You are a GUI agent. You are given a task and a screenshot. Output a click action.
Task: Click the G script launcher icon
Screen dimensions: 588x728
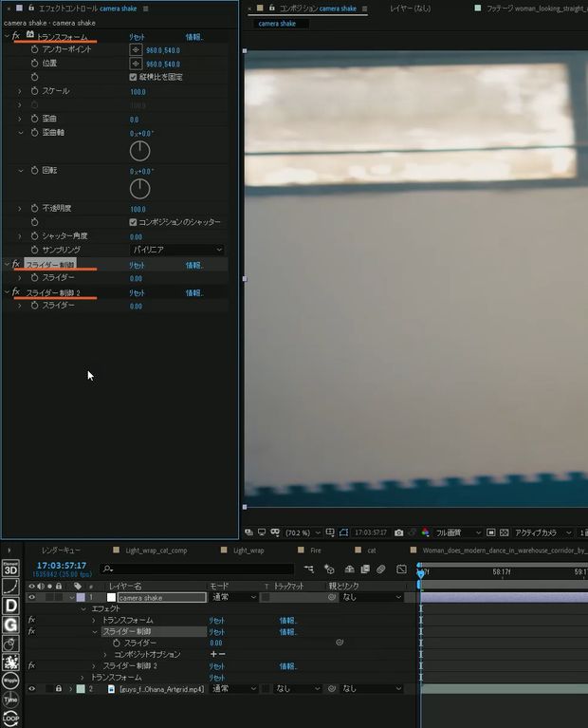(10, 625)
